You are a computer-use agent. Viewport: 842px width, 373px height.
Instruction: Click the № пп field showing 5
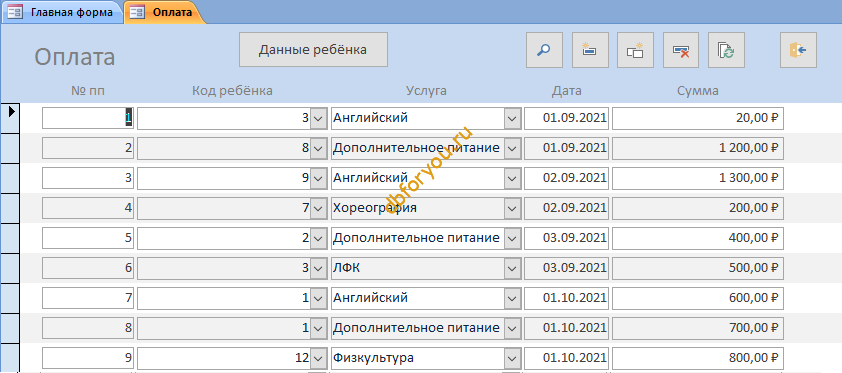click(88, 238)
